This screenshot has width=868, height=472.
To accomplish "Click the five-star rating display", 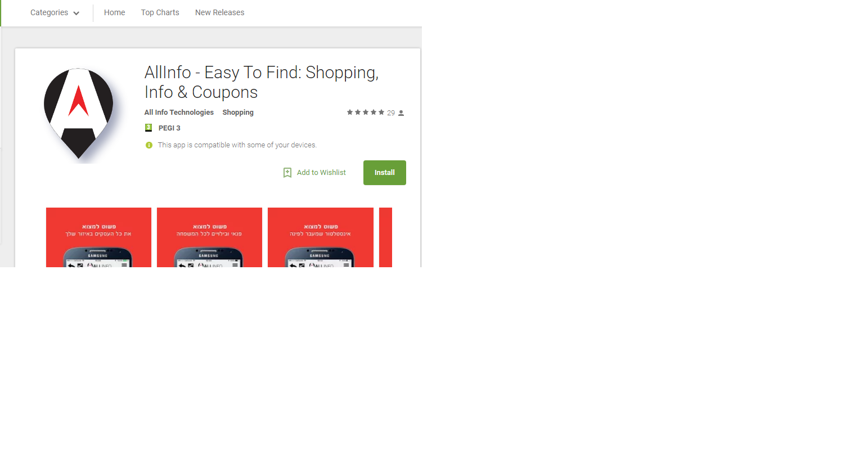I will pos(366,113).
